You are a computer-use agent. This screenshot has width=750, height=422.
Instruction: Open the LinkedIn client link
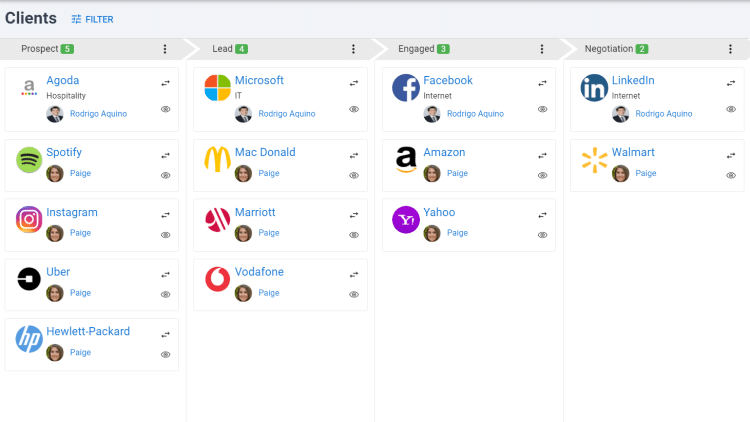(633, 80)
